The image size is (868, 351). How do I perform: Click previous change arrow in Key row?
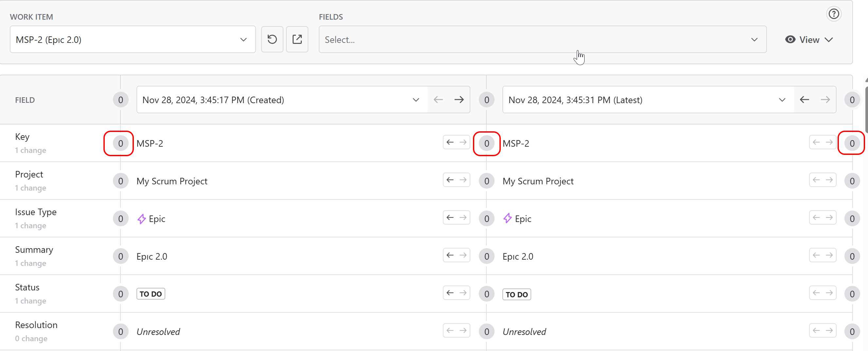tap(450, 143)
